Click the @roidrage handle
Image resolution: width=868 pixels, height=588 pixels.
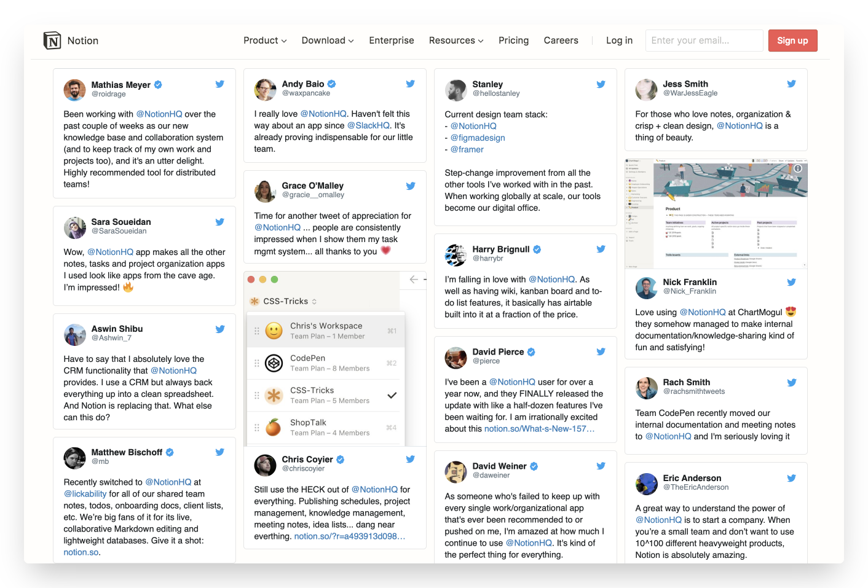pos(108,94)
